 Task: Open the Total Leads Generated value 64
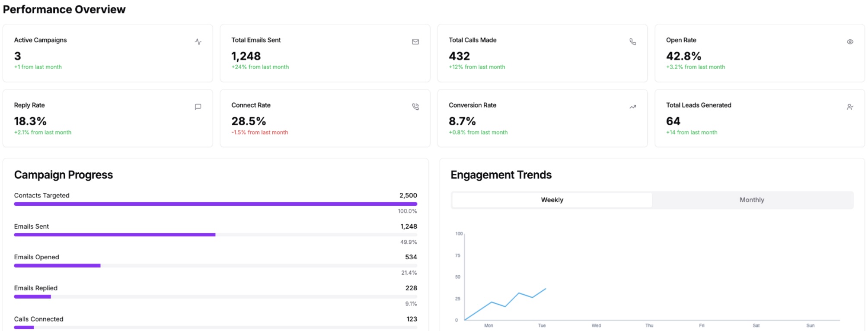(x=673, y=121)
